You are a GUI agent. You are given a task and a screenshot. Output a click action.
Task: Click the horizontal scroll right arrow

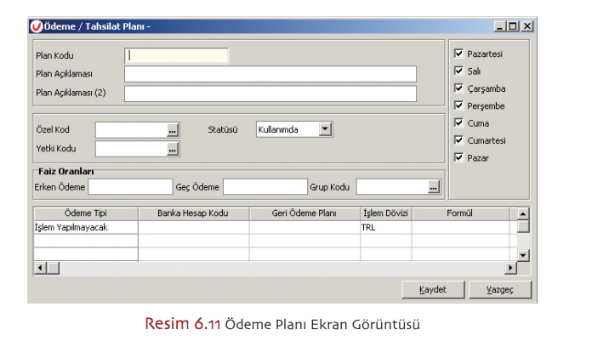coord(510,268)
